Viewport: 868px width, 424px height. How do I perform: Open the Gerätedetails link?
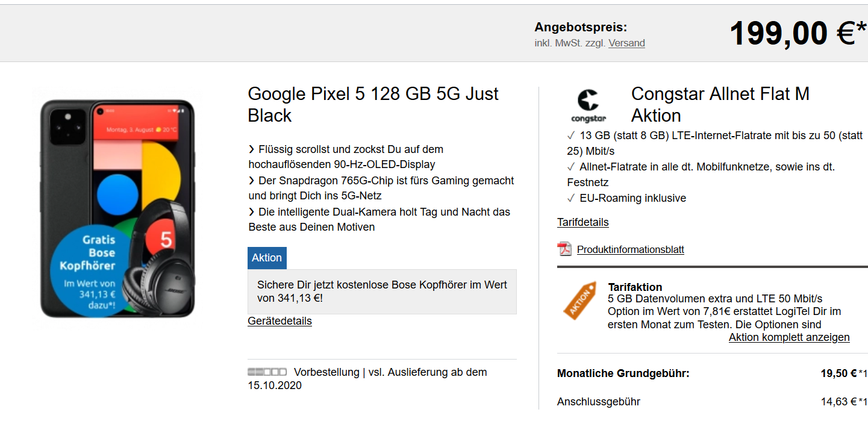[279, 321]
